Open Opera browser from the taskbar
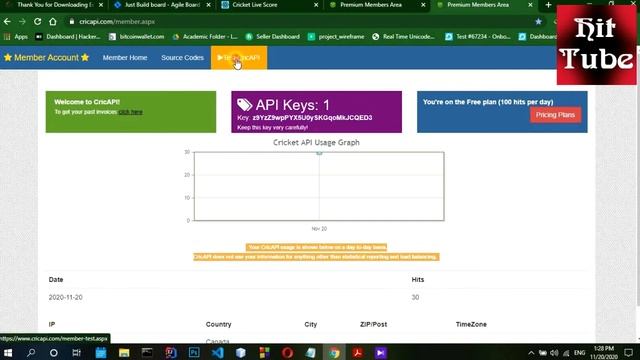The image size is (640, 360). 287,353
